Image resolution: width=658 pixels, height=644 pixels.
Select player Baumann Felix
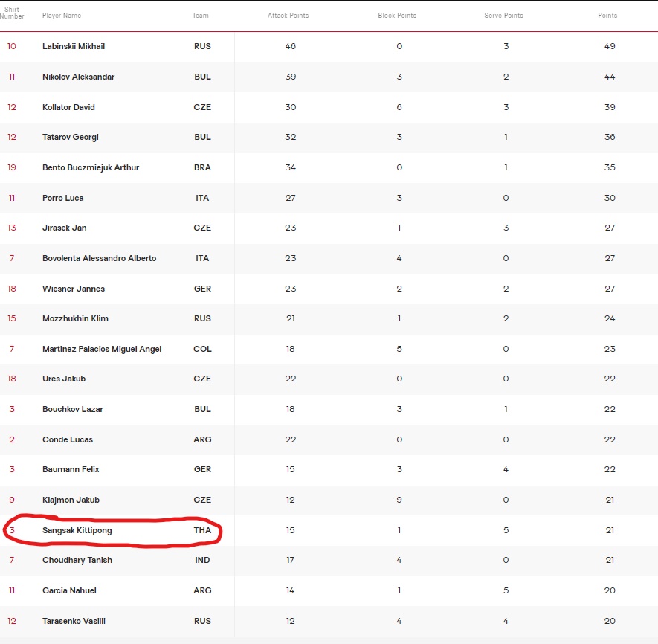71,469
